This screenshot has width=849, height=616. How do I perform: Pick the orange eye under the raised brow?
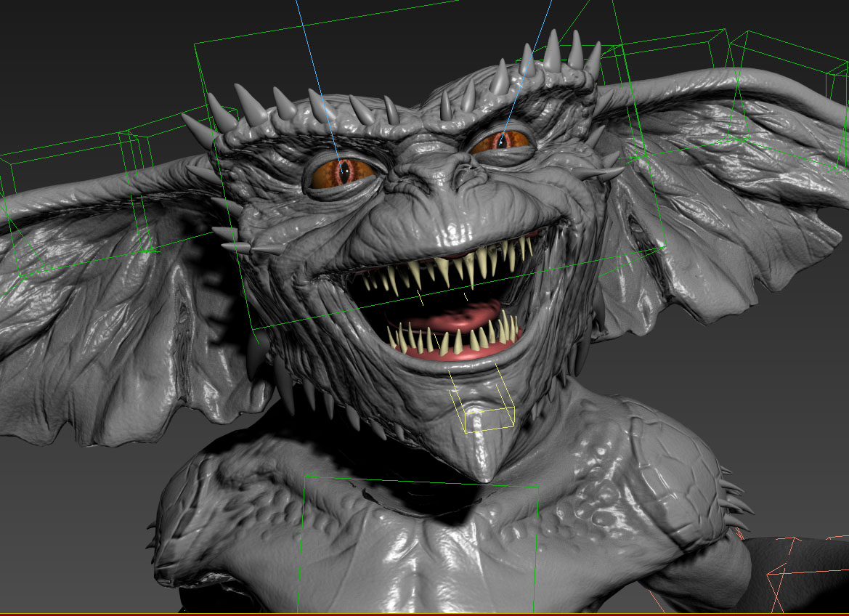(500, 142)
